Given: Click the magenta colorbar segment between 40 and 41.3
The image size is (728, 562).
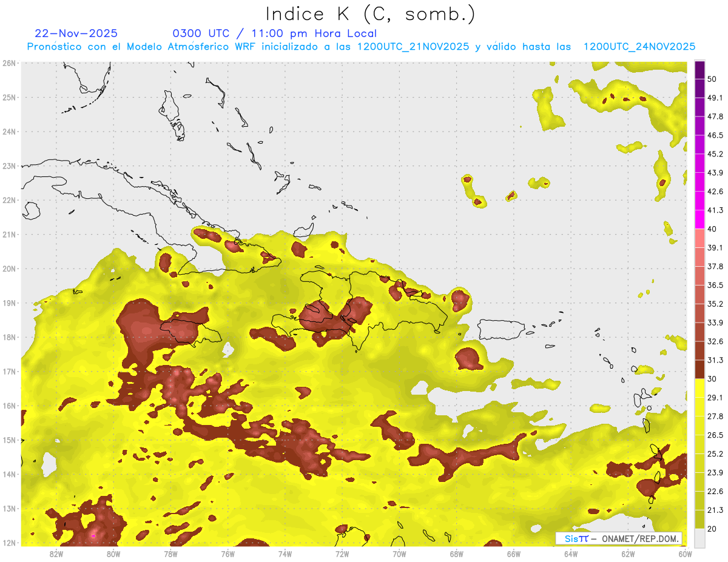Looking at the screenshot, I should (x=699, y=219).
